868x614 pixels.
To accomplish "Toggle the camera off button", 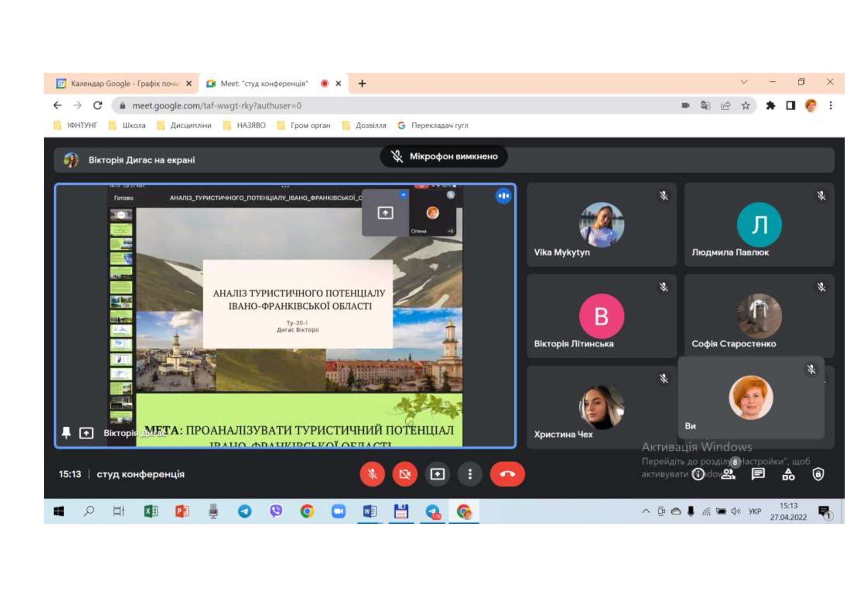I will tap(404, 474).
